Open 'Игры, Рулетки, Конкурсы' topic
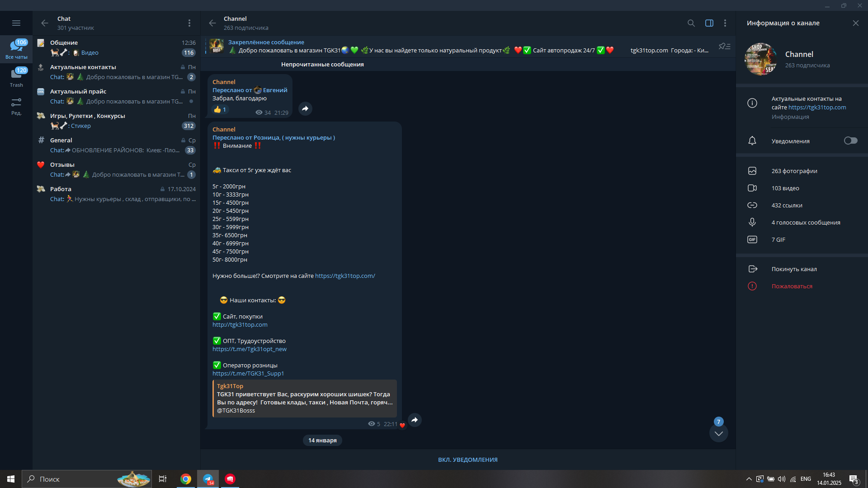The width and height of the screenshot is (868, 488). pyautogui.click(x=117, y=121)
